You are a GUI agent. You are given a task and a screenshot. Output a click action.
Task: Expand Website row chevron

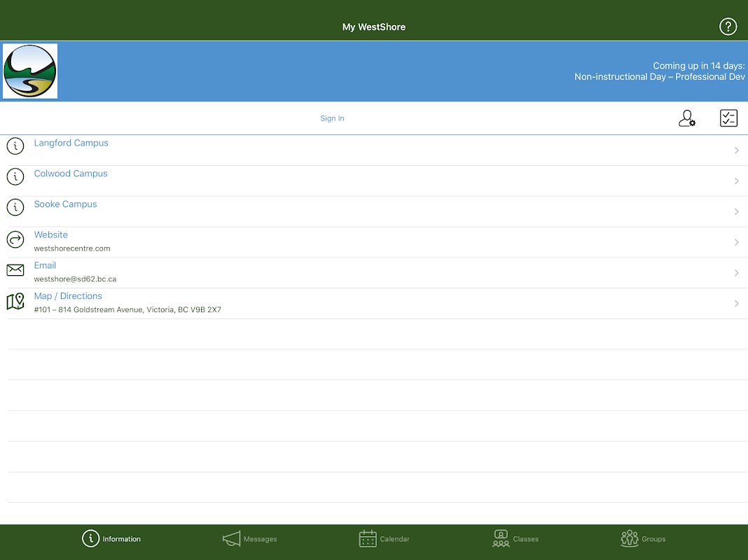(736, 242)
